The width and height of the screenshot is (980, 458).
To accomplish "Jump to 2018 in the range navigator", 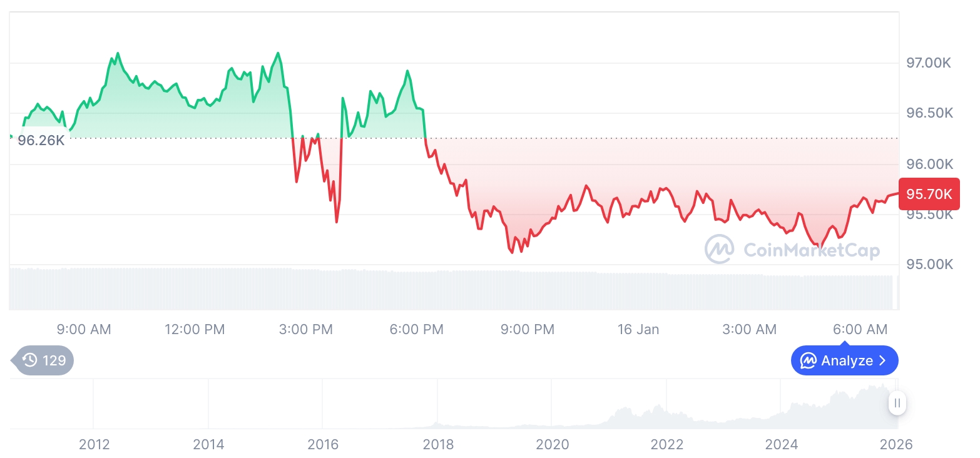I will click(x=438, y=445).
